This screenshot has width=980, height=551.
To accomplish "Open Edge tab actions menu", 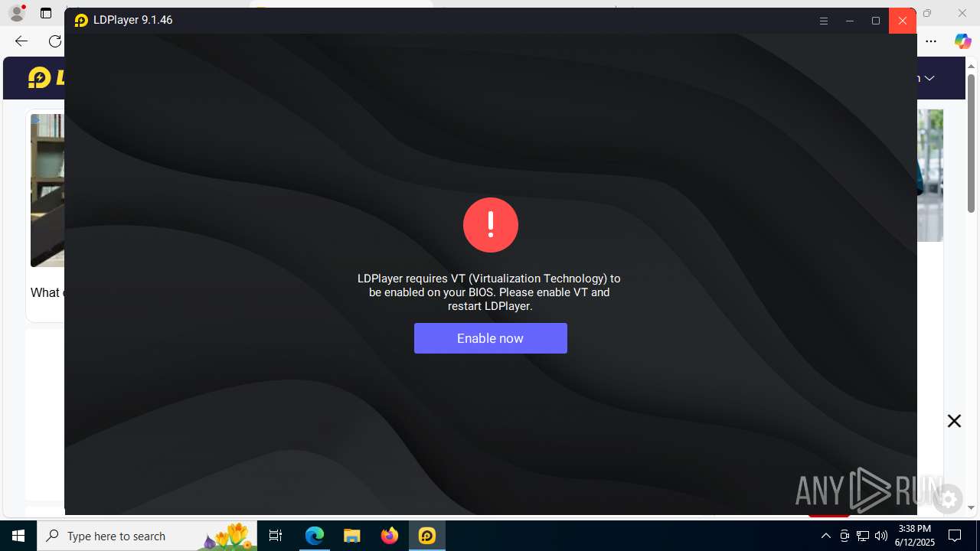I will (46, 13).
